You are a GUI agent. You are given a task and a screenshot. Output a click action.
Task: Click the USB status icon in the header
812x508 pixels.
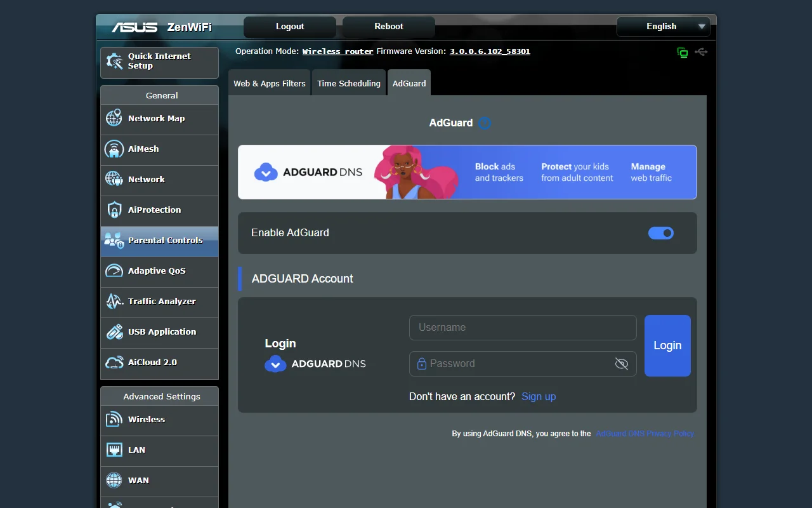tap(701, 52)
